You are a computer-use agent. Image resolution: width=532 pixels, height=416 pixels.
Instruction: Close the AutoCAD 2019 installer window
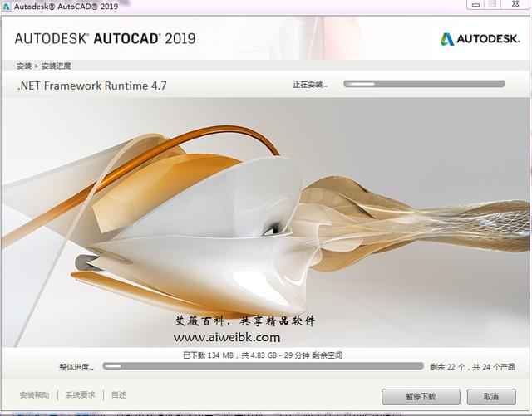tap(515, 4)
